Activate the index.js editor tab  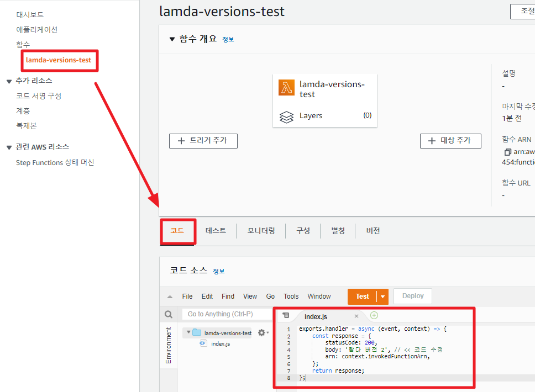[x=316, y=317]
